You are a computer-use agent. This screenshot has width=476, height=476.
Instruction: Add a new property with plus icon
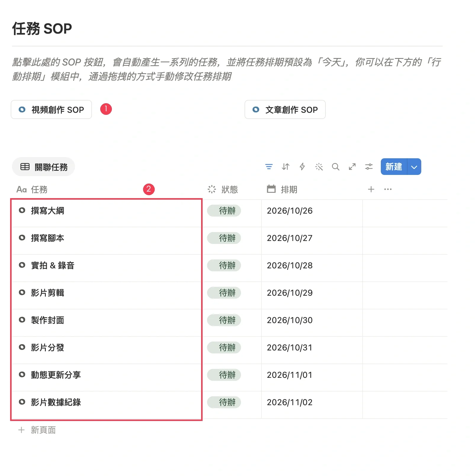tap(371, 189)
